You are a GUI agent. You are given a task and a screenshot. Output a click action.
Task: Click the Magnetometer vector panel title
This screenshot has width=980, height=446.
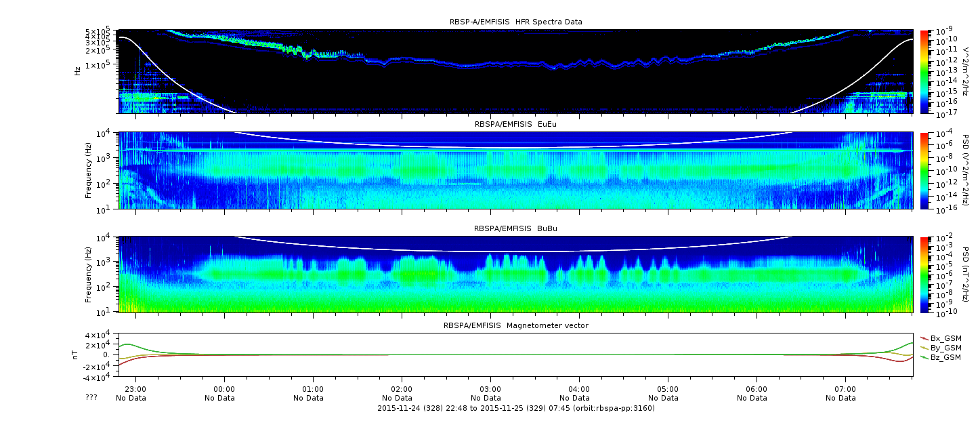coord(515,325)
